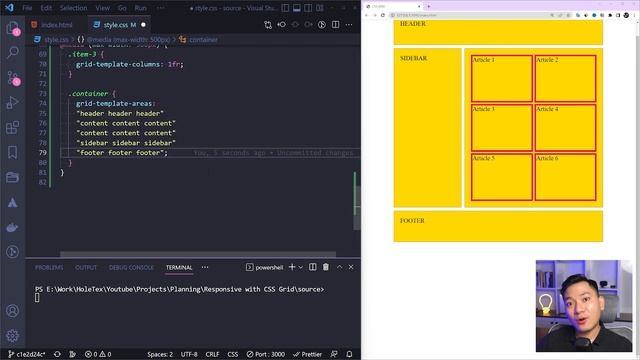Click the style.css breadcrumb segment
This screenshot has width=640, height=360.
pyautogui.click(x=52, y=40)
